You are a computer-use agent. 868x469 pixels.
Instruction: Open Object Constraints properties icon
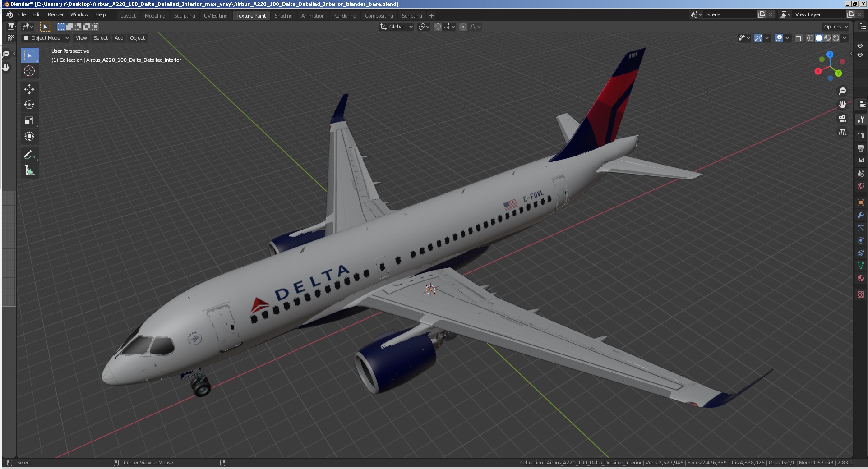[x=861, y=253]
